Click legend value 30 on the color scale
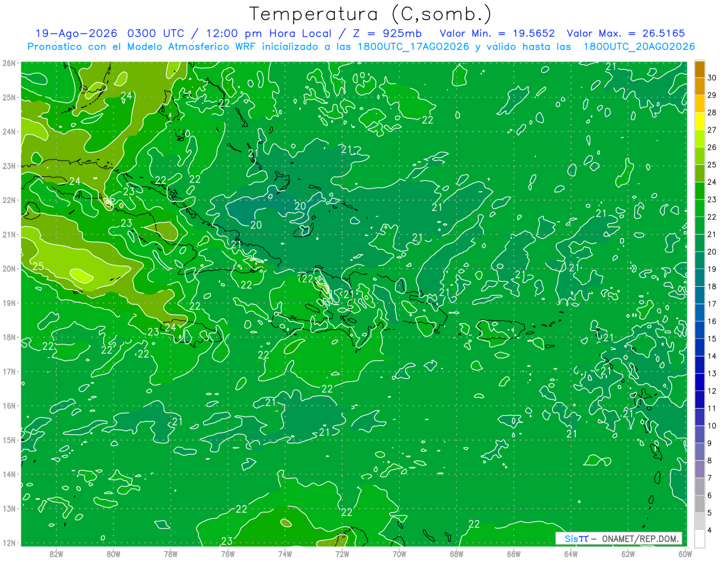Screen dimensions: 728x562 click(712, 78)
